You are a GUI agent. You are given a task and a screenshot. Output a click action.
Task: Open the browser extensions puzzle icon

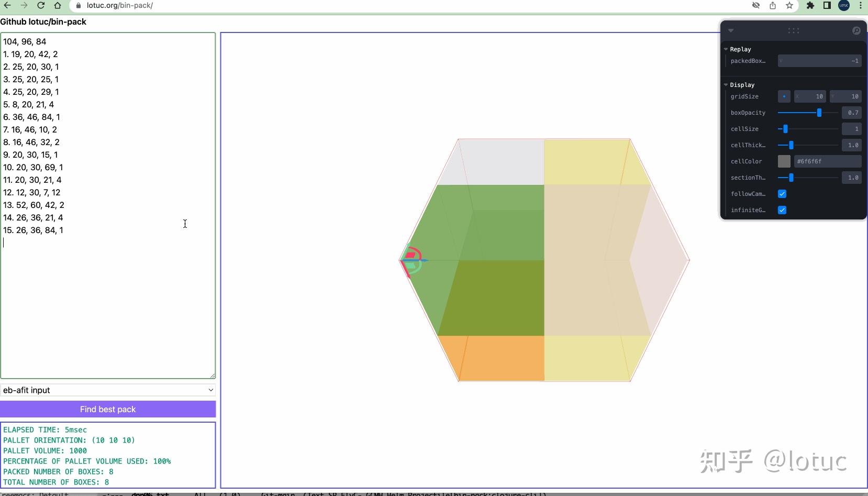point(809,5)
